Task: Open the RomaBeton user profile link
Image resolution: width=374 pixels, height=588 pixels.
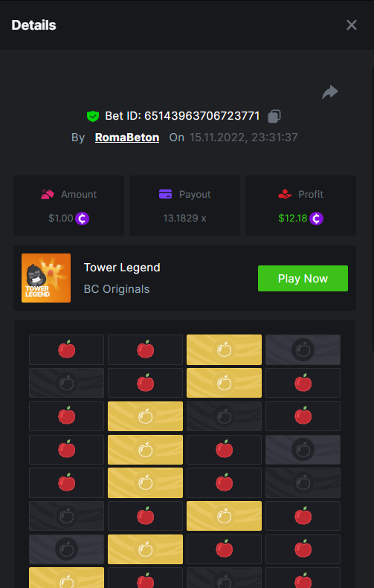Action: click(x=127, y=138)
